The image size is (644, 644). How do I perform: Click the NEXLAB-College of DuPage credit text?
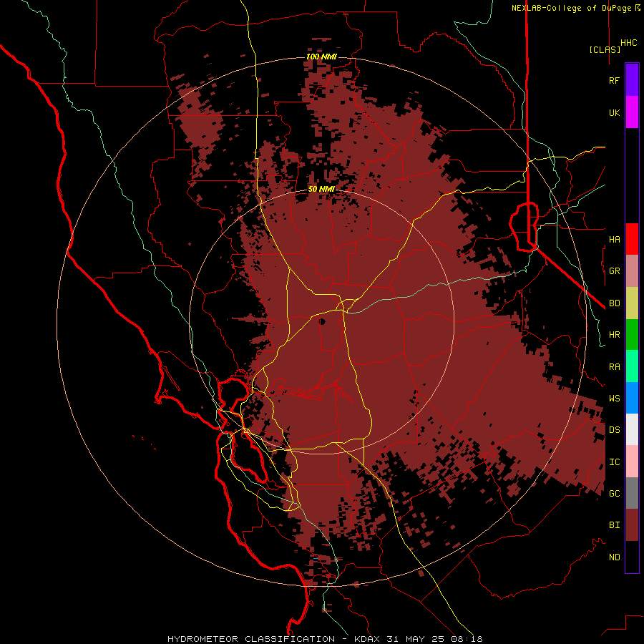(571, 8)
